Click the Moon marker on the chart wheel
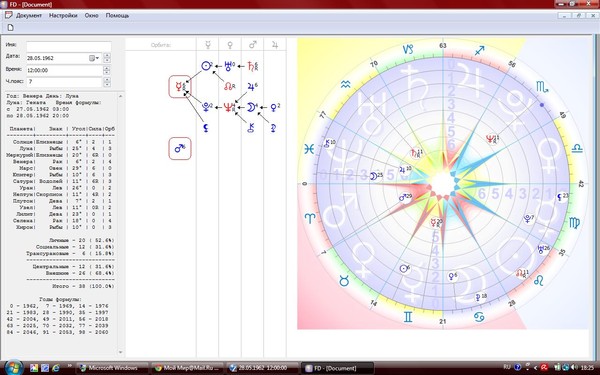600x375 pixels. click(x=374, y=176)
